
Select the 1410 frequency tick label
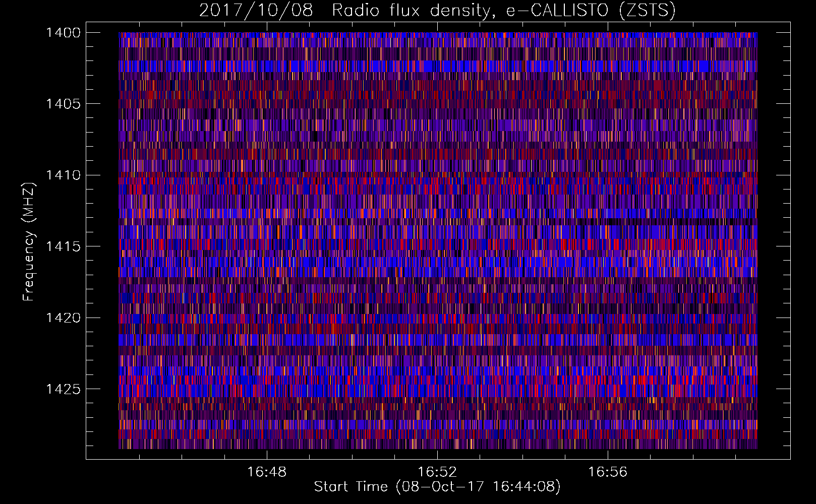click(x=63, y=175)
